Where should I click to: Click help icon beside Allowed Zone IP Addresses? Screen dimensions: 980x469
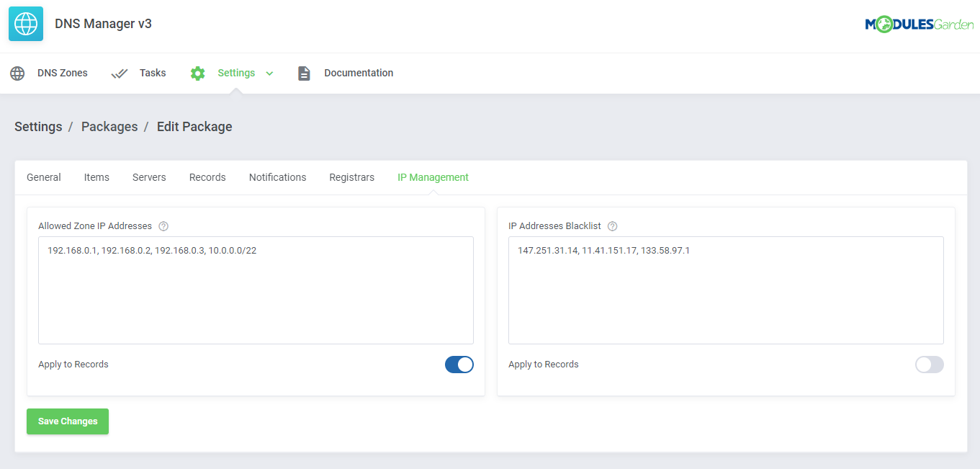163,226
